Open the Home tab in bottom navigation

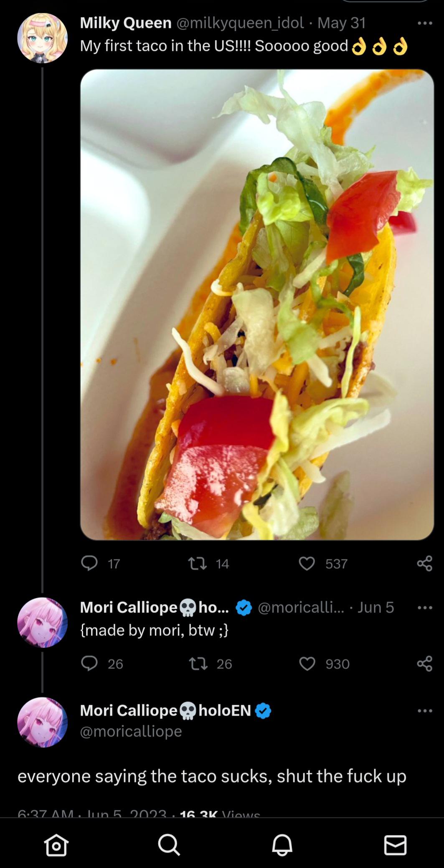[56, 845]
